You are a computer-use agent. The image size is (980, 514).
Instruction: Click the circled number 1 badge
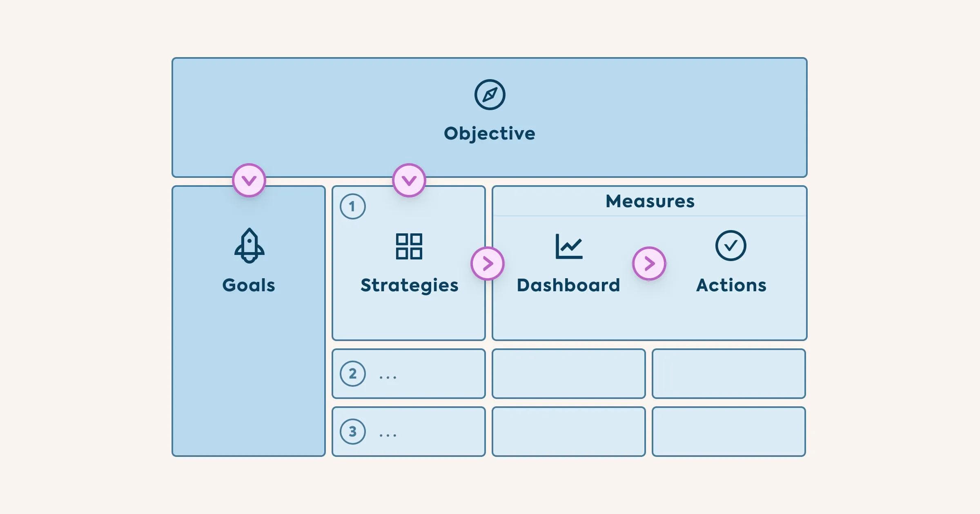coord(352,206)
